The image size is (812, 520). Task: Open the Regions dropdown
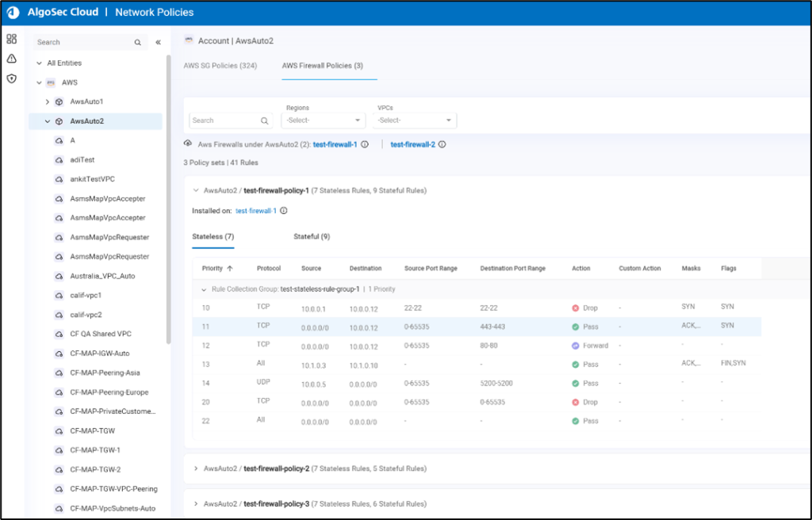323,120
